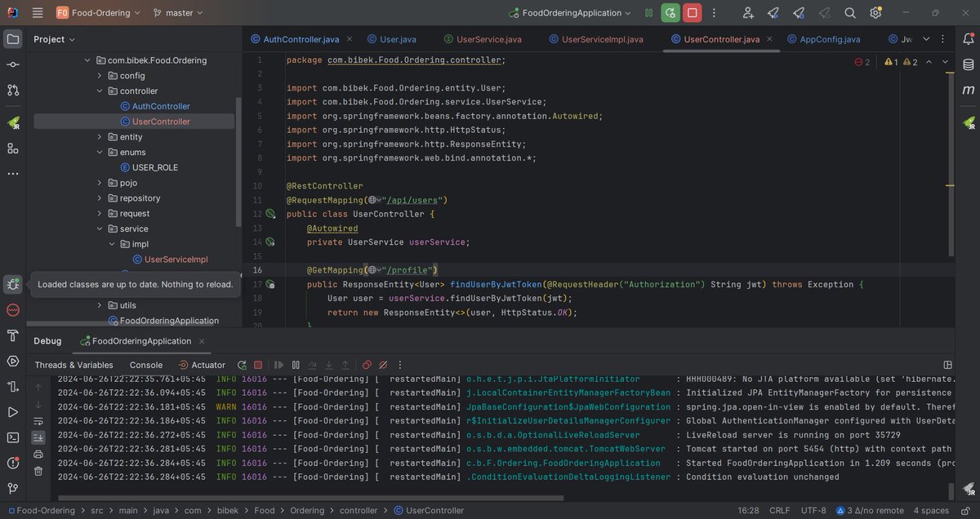Switch to the Threads & Variables debug tab
This screenshot has width=980, height=519.
tap(74, 365)
